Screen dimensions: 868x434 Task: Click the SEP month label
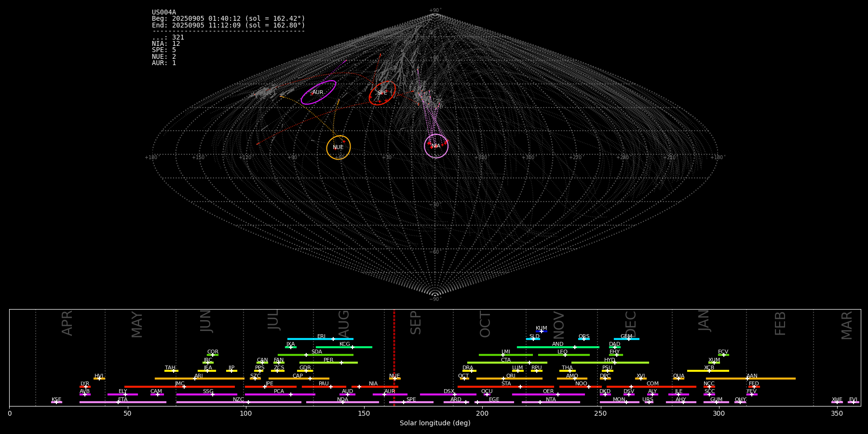click(416, 323)
